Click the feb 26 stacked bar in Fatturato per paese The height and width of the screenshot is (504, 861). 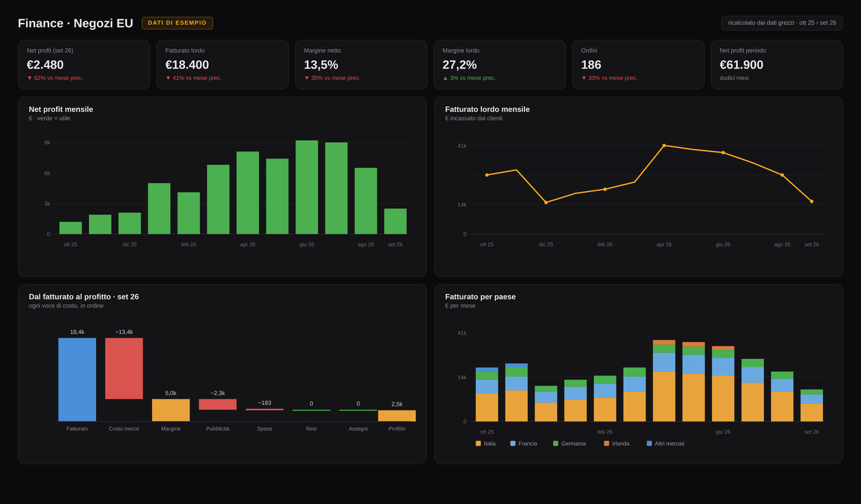click(605, 398)
